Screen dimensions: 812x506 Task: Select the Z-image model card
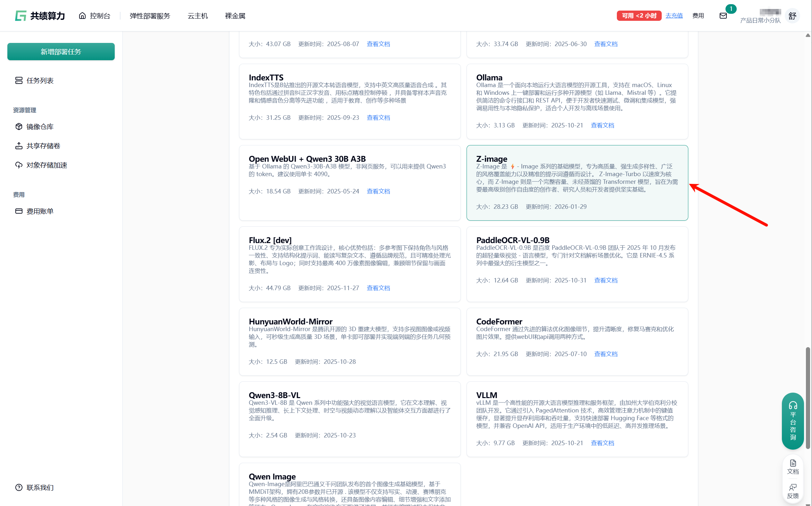pos(577,183)
